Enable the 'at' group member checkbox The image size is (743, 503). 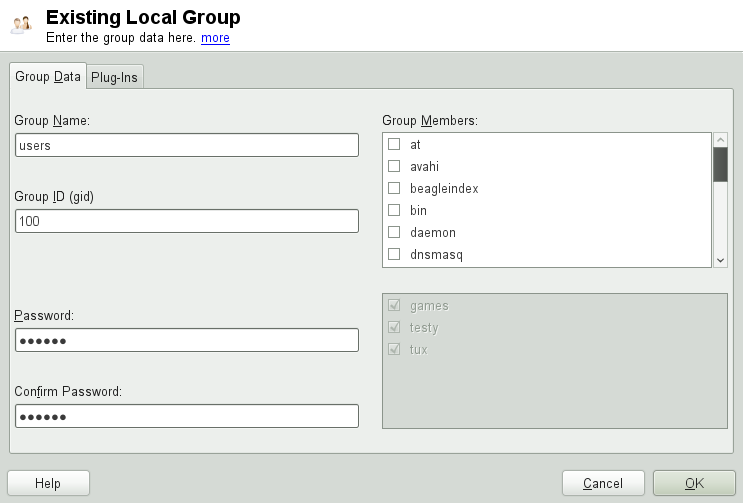[394, 144]
